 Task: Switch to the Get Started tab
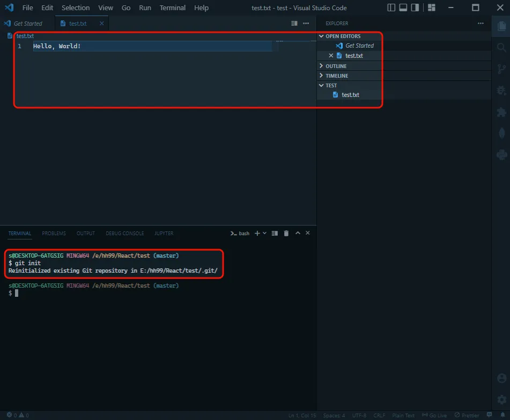click(x=28, y=24)
